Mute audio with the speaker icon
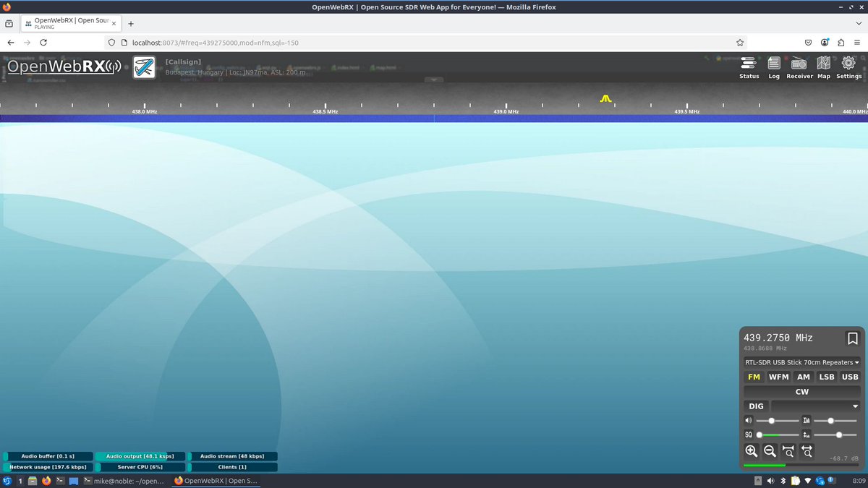Image resolution: width=868 pixels, height=488 pixels. [x=749, y=420]
